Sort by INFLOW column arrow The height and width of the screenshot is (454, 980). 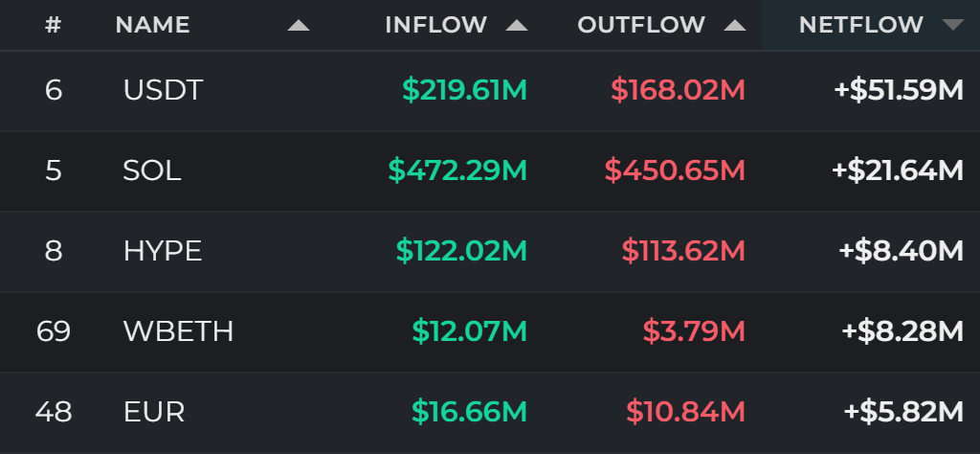tap(517, 25)
